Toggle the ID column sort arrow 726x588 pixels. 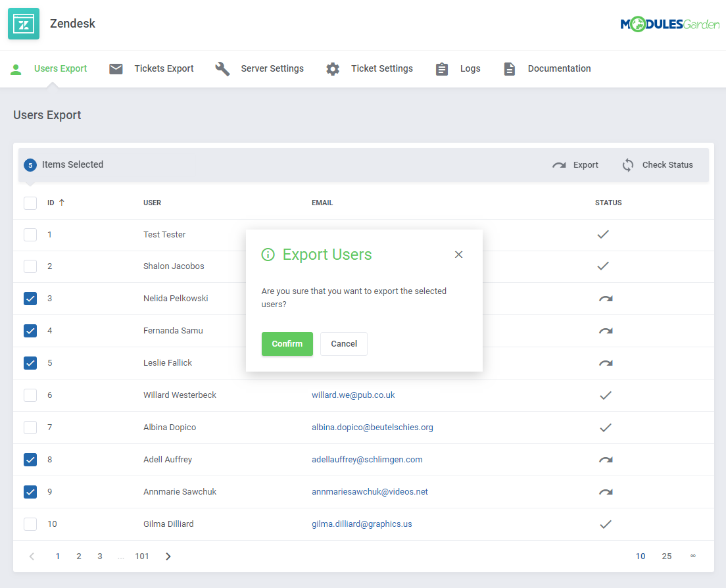[x=60, y=203]
